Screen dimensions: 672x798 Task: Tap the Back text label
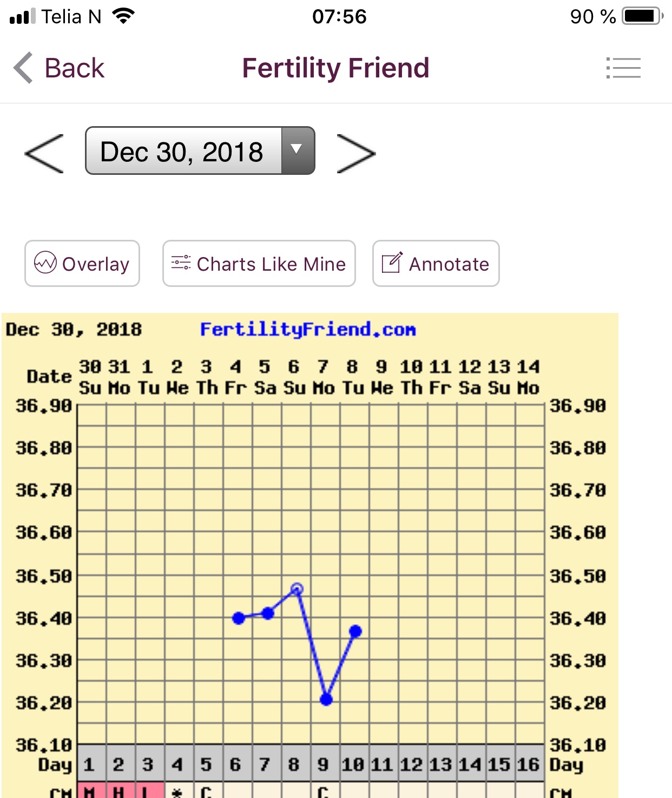75,68
